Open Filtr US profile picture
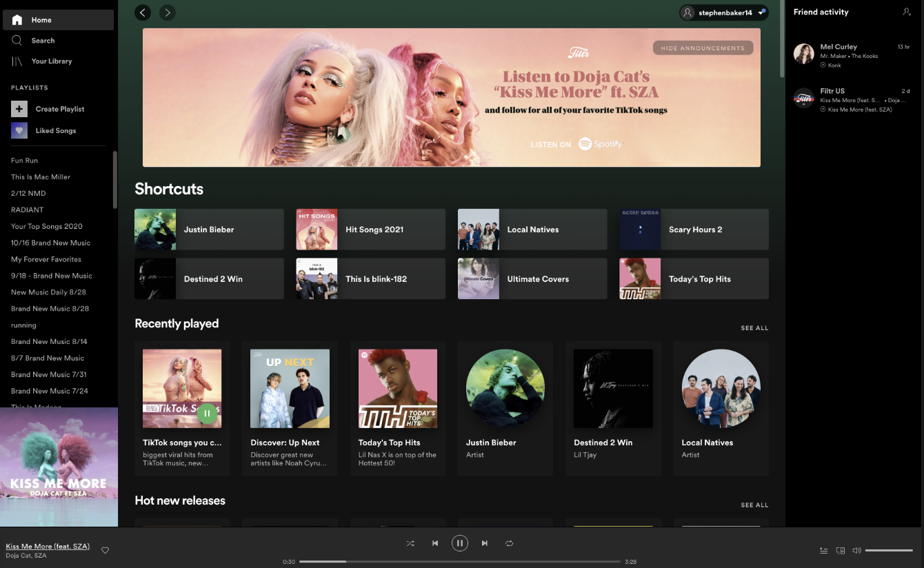The width and height of the screenshot is (924, 568). tap(804, 98)
